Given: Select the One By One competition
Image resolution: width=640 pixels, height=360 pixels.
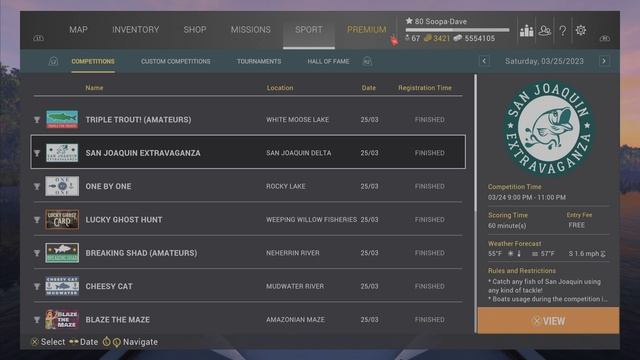Looking at the screenshot, I should click(248, 186).
